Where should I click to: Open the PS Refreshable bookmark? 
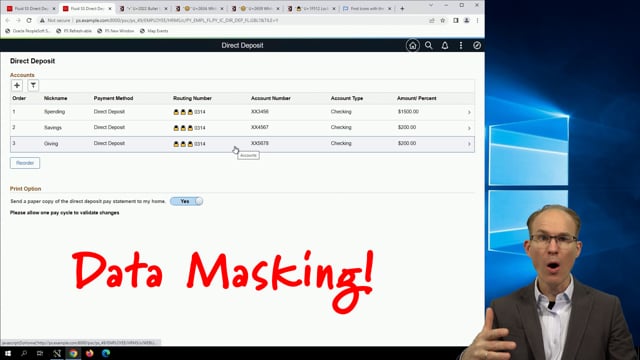coord(74,31)
